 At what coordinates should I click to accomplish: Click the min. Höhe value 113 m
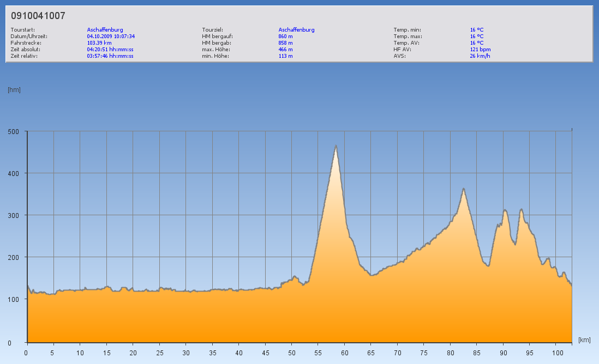point(285,56)
